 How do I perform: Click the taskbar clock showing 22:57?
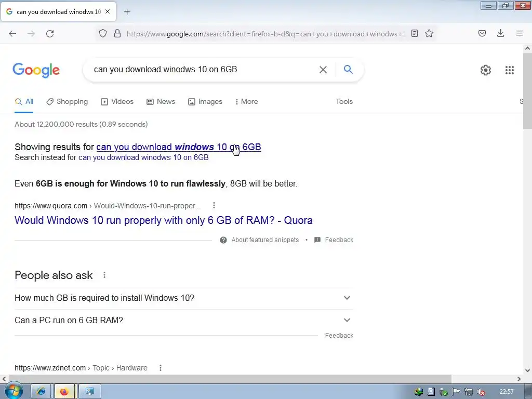(x=507, y=392)
